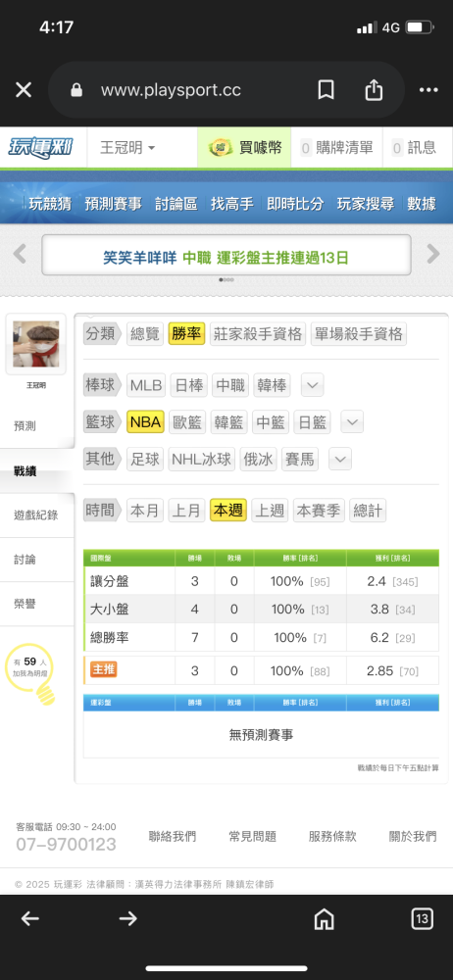Screen dimensions: 453x980
Task: Select the NBA league filter
Action: 146,421
